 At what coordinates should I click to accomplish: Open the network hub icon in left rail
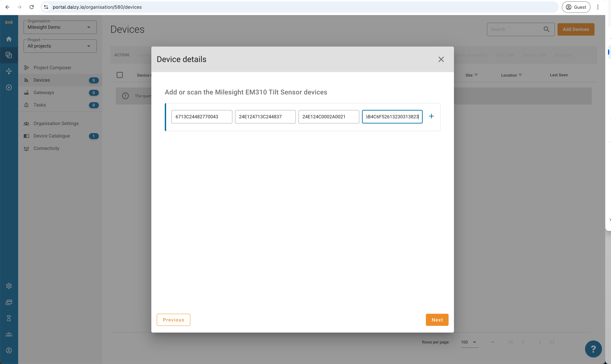pos(9,71)
